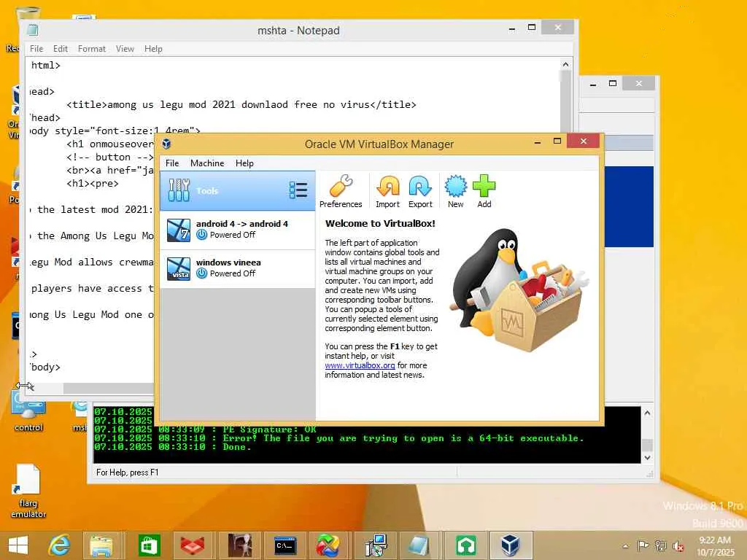This screenshot has width=747, height=560.
Task: Launch Internet Explorer from taskbar
Action: coord(59,545)
